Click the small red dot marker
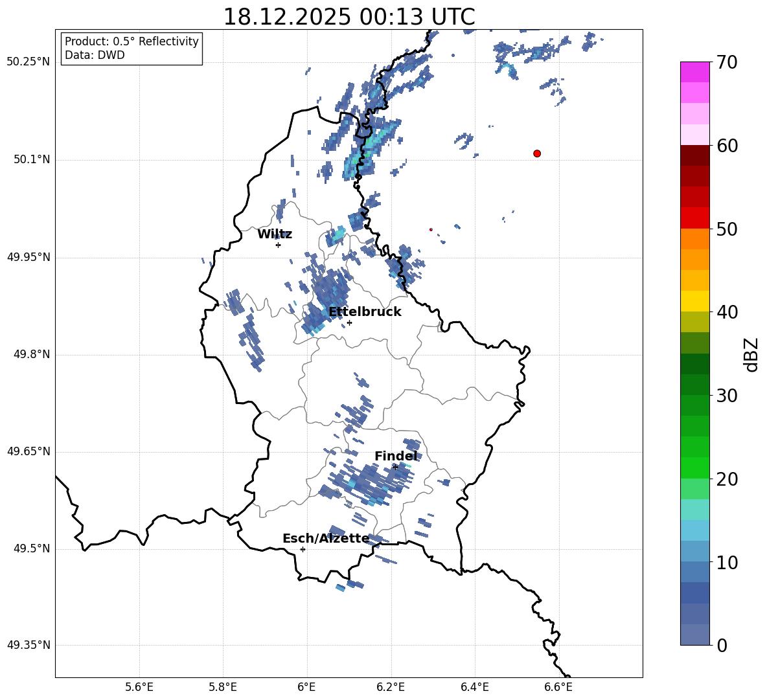The image size is (767, 700). pyautogui.click(x=431, y=229)
